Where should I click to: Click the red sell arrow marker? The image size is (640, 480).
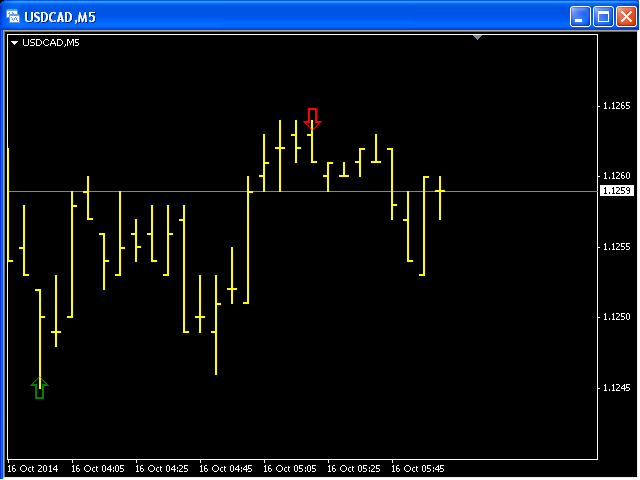(x=313, y=119)
